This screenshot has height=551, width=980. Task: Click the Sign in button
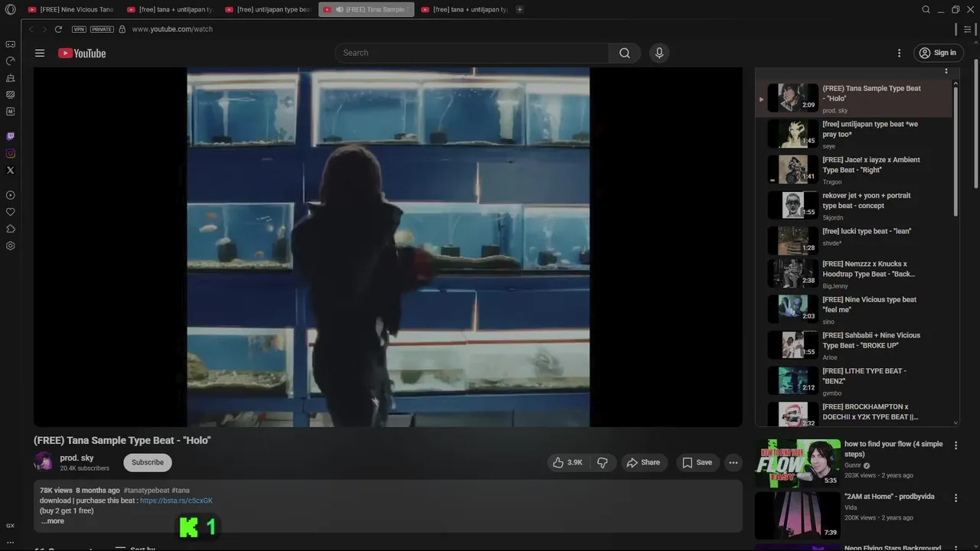point(938,53)
